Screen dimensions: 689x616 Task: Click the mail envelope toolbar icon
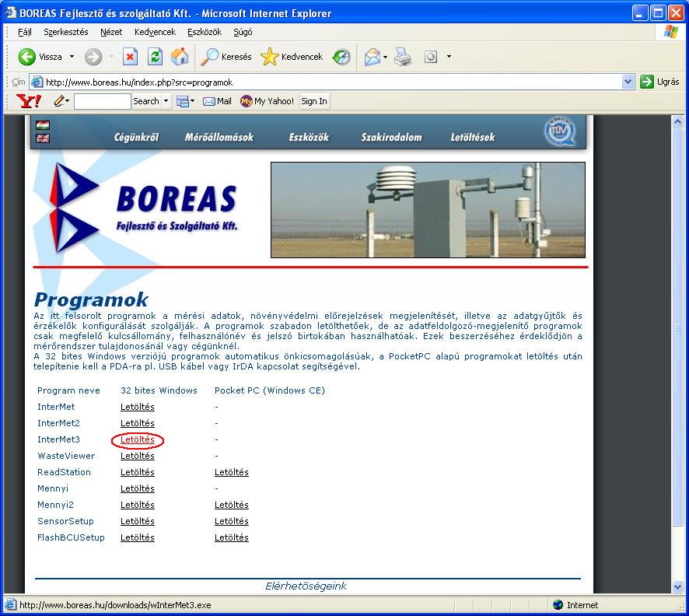(x=372, y=57)
